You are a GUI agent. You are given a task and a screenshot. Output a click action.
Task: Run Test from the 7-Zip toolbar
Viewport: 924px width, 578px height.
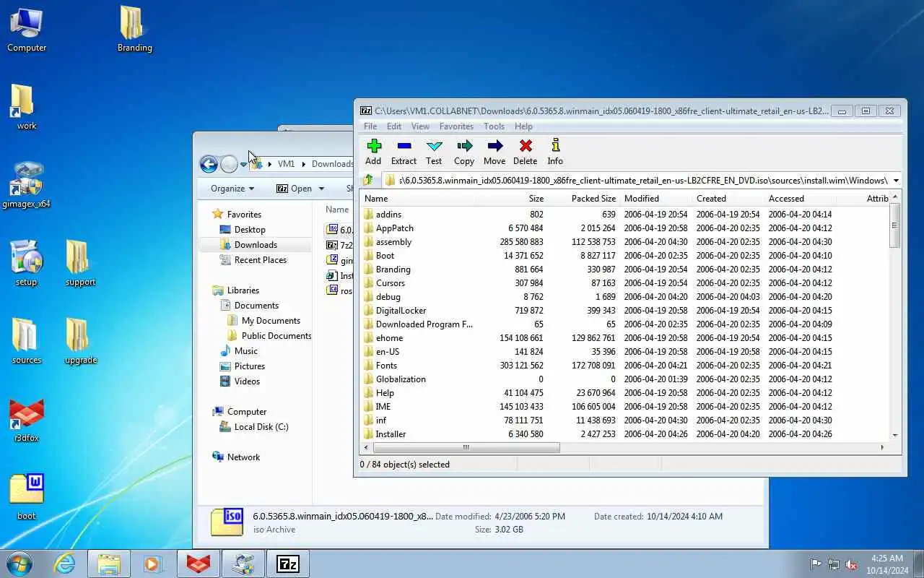click(434, 152)
